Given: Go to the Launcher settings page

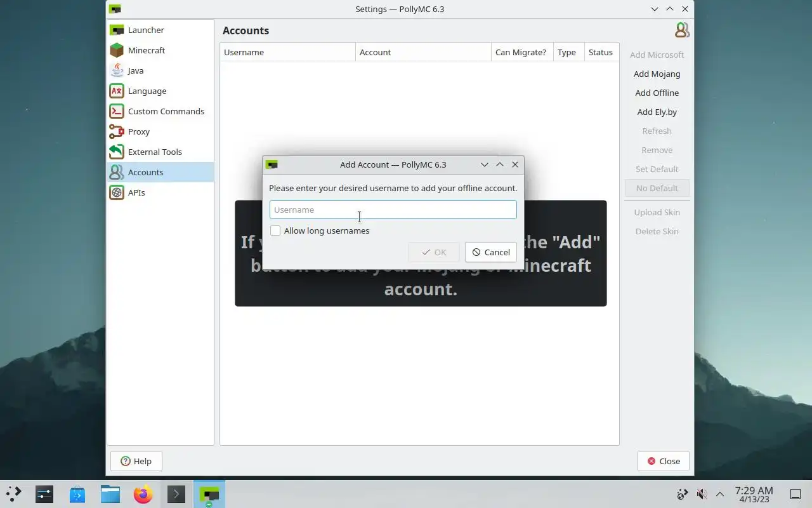Looking at the screenshot, I should [x=160, y=30].
